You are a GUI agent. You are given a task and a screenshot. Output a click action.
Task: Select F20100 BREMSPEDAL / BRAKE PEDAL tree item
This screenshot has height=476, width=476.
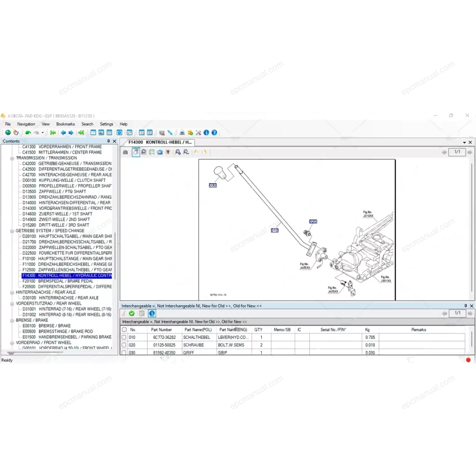point(58,281)
